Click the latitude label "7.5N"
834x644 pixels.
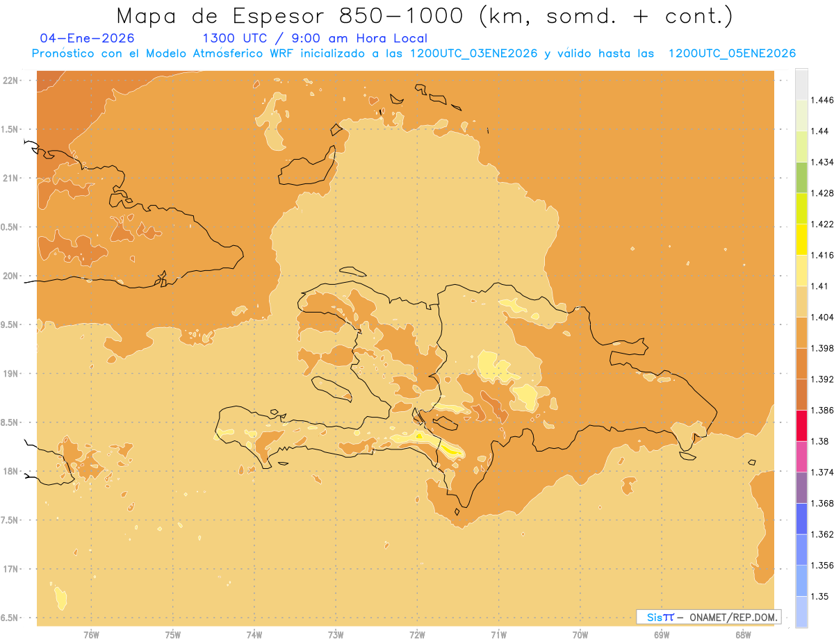click(x=10, y=520)
